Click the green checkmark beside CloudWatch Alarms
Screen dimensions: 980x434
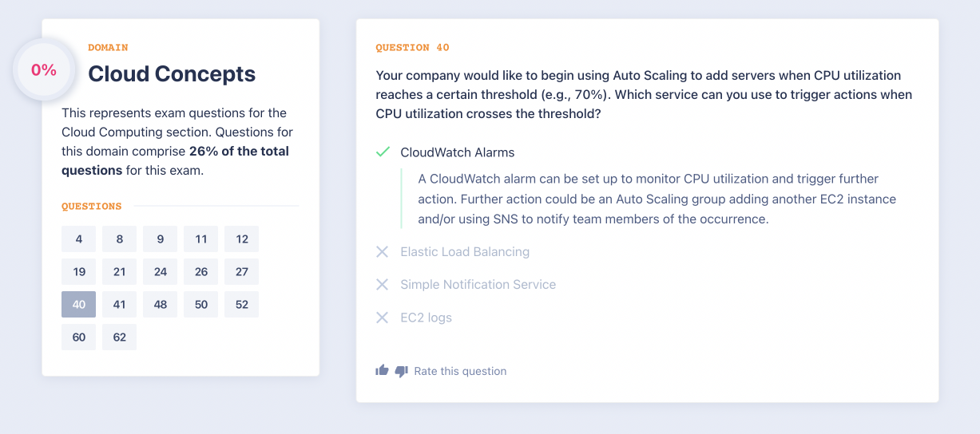coord(383,152)
